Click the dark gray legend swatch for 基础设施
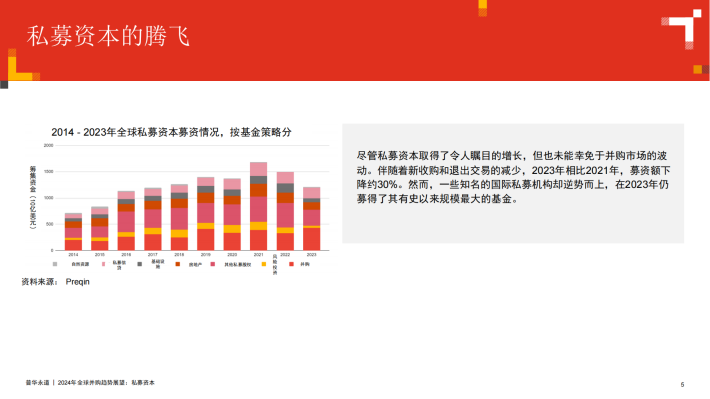The width and height of the screenshot is (710, 399). pos(139,264)
